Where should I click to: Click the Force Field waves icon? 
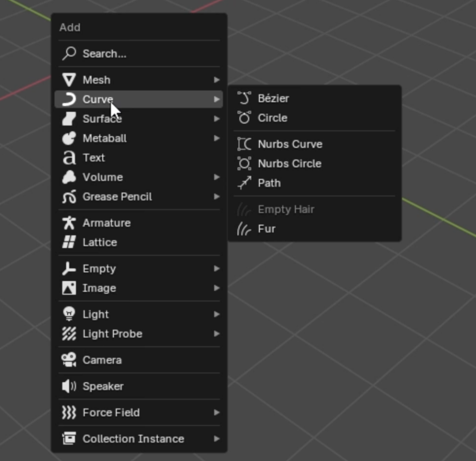[x=69, y=412]
